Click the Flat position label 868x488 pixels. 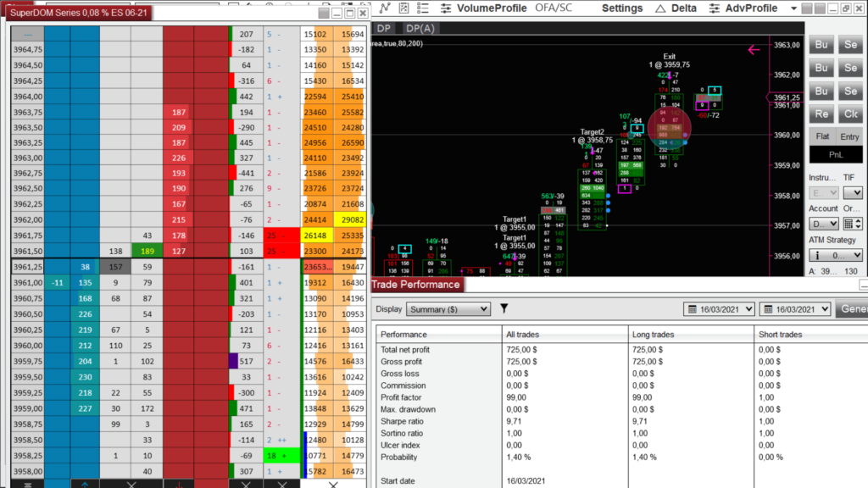point(822,136)
